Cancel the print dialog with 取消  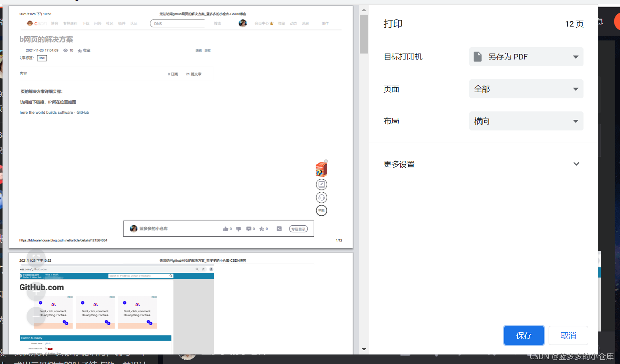568,335
